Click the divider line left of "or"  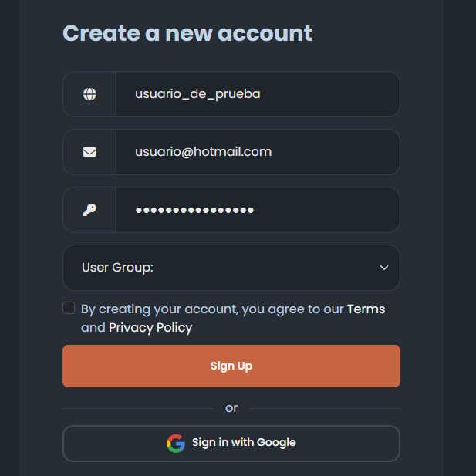point(137,408)
